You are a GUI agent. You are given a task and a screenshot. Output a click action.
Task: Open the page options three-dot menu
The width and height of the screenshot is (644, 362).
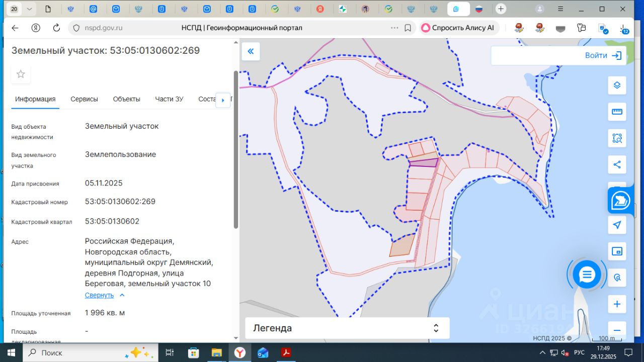click(x=394, y=28)
